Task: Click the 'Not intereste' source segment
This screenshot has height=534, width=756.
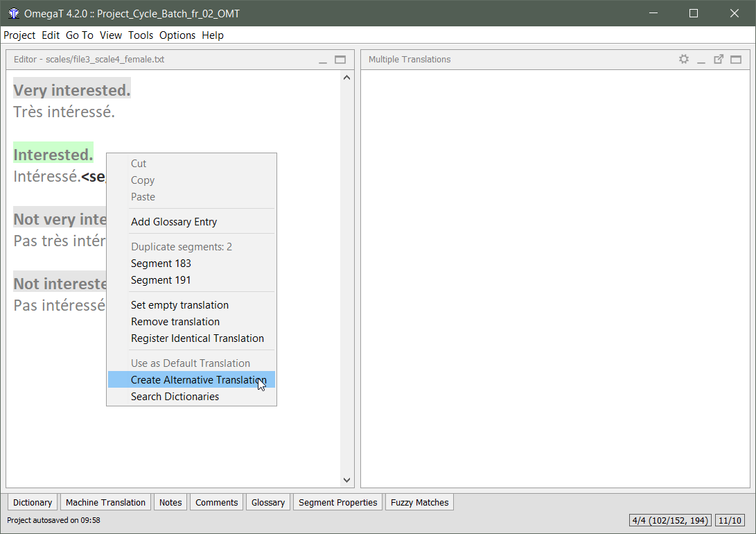Action: click(x=60, y=284)
